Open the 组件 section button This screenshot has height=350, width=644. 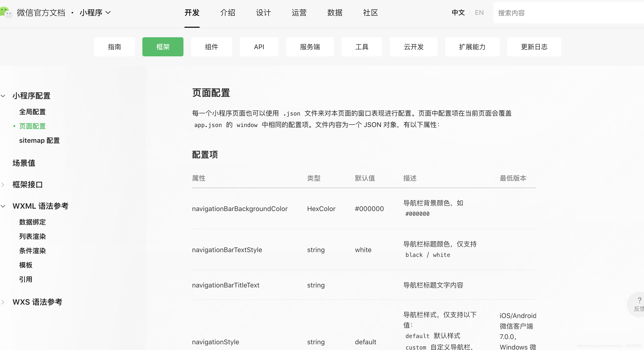[x=211, y=47]
